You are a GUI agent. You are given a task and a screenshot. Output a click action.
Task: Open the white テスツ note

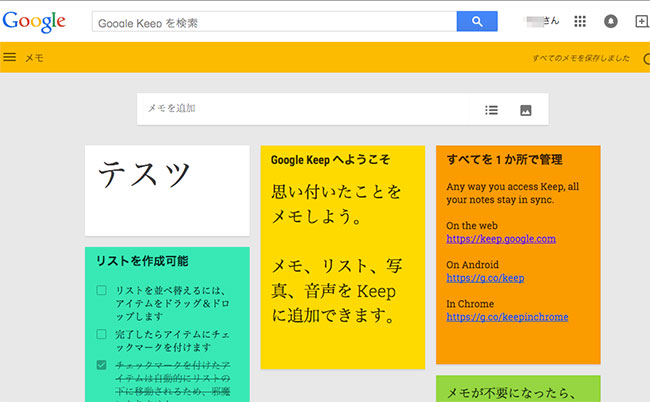pos(167,191)
